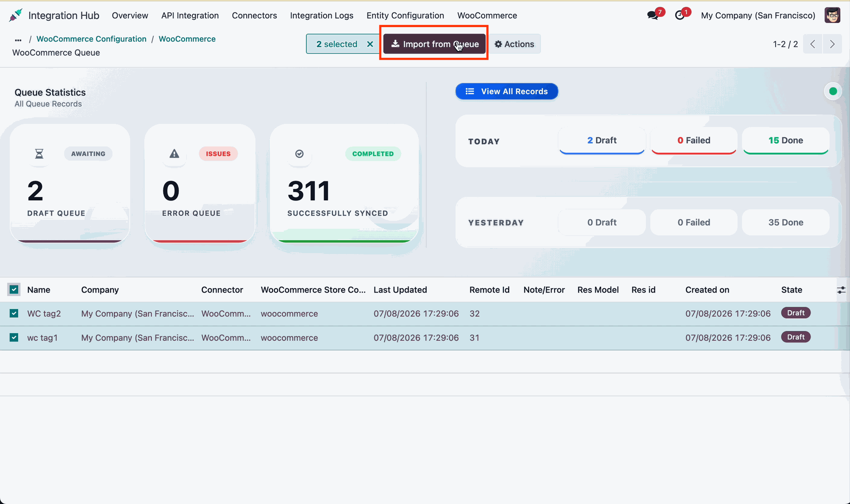Screen dimensions: 850x504
Task: Open the WooCommerce top menu
Action: [487, 15]
